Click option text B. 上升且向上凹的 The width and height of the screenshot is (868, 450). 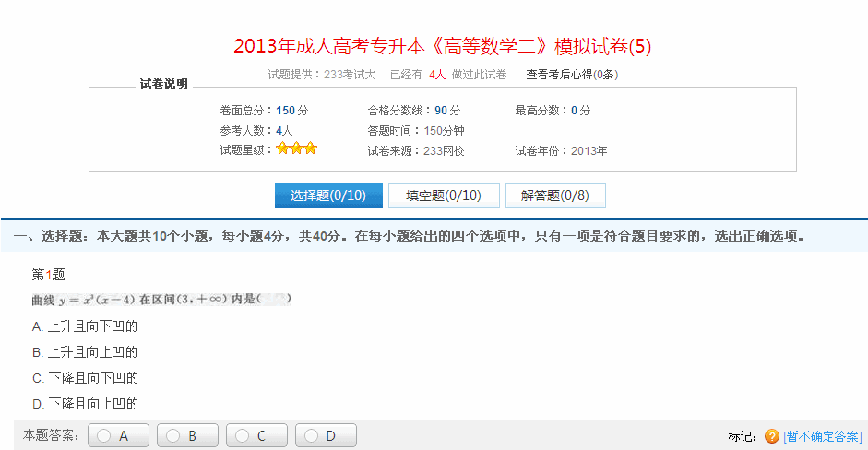point(85,352)
